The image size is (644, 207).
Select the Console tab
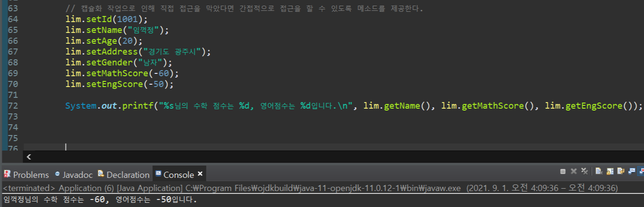(x=179, y=175)
